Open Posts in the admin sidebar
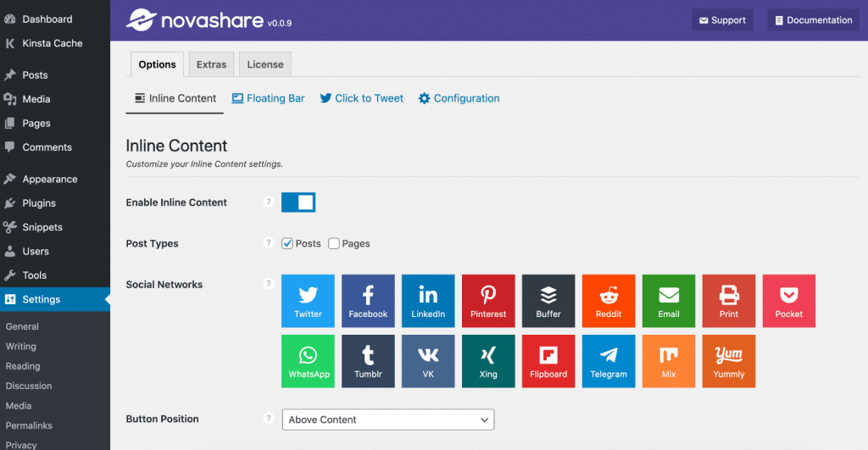The width and height of the screenshot is (868, 450). click(x=55, y=75)
